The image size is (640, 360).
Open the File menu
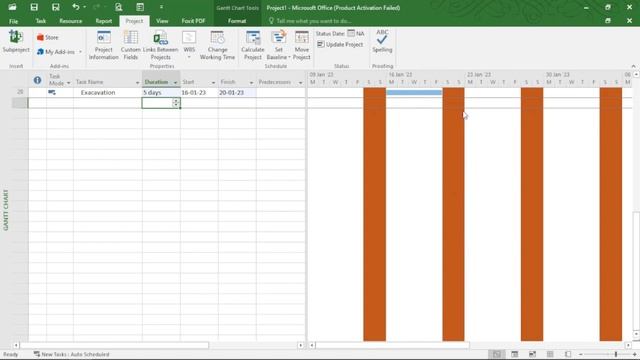(x=13, y=21)
